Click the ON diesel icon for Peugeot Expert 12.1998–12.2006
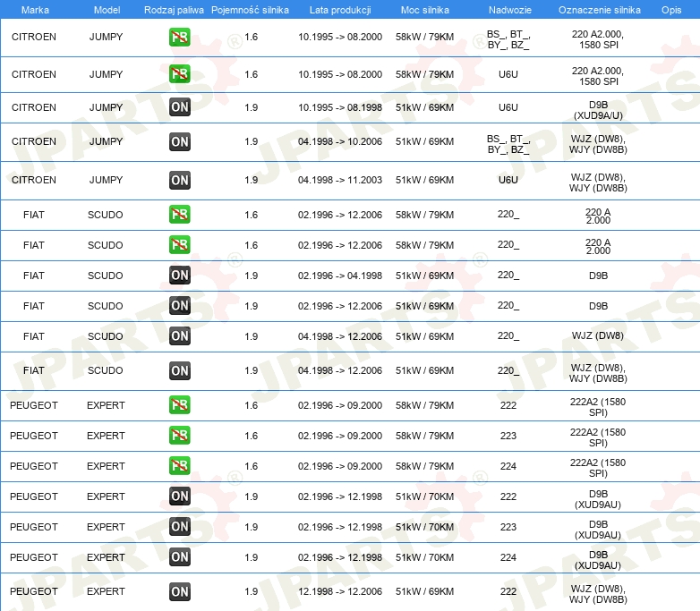The image size is (700, 611). [180, 591]
